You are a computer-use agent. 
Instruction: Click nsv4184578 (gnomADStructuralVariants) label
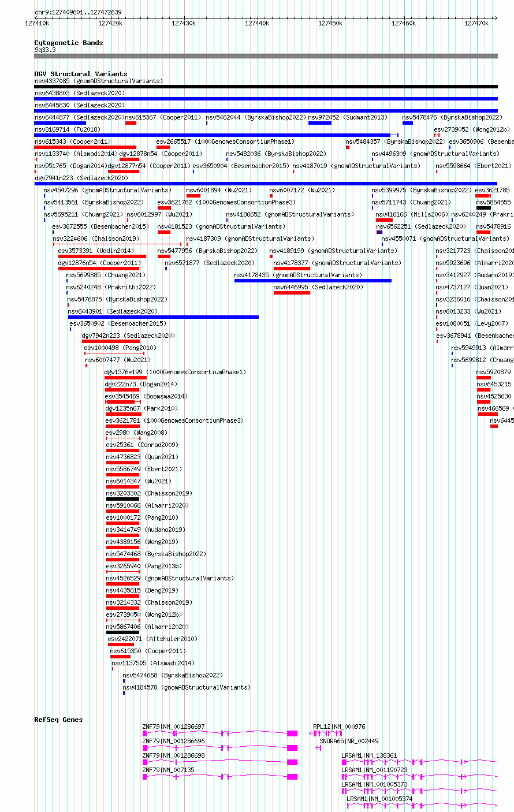pyautogui.click(x=187, y=687)
